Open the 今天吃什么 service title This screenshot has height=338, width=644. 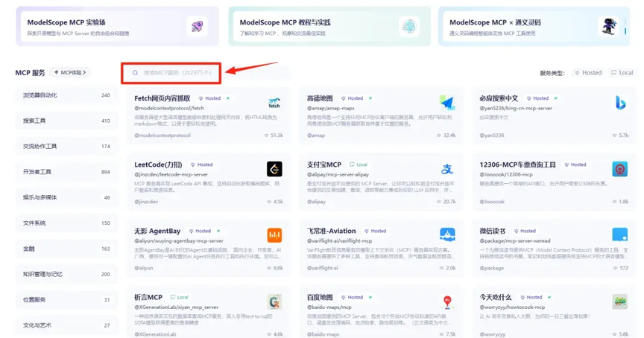click(x=496, y=297)
